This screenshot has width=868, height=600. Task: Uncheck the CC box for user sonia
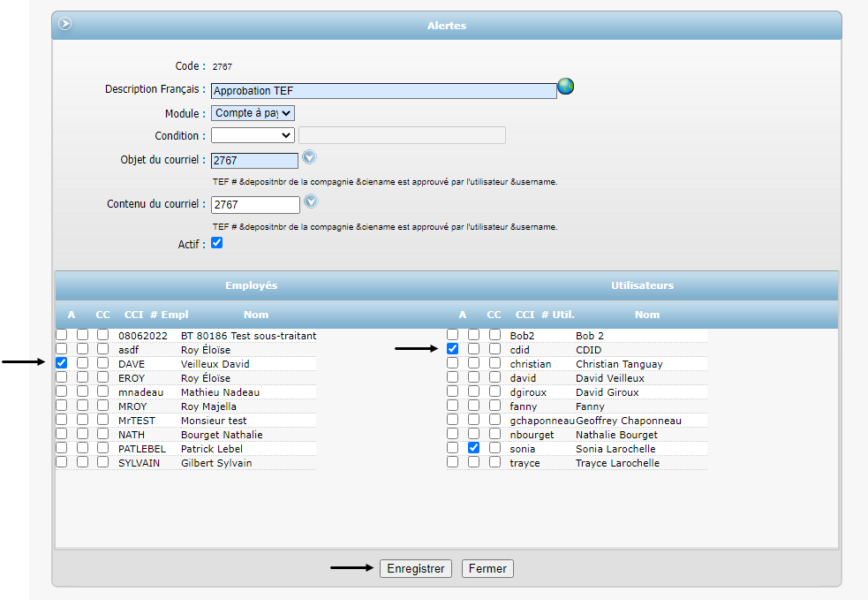click(473, 448)
